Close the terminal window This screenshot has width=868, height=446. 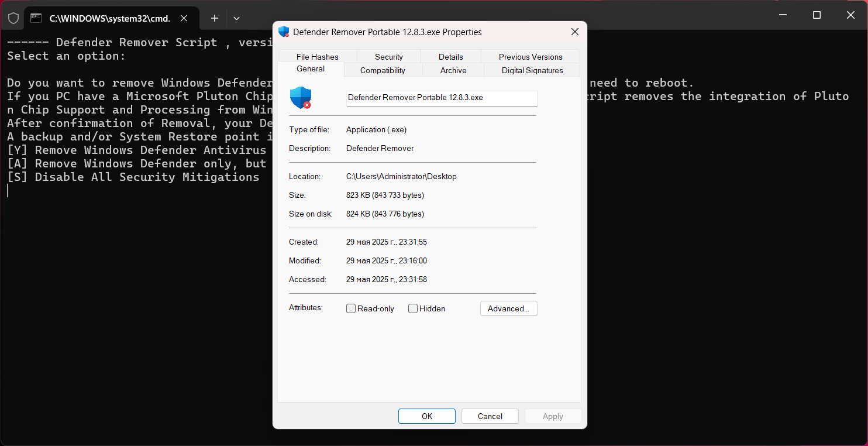pyautogui.click(x=851, y=15)
